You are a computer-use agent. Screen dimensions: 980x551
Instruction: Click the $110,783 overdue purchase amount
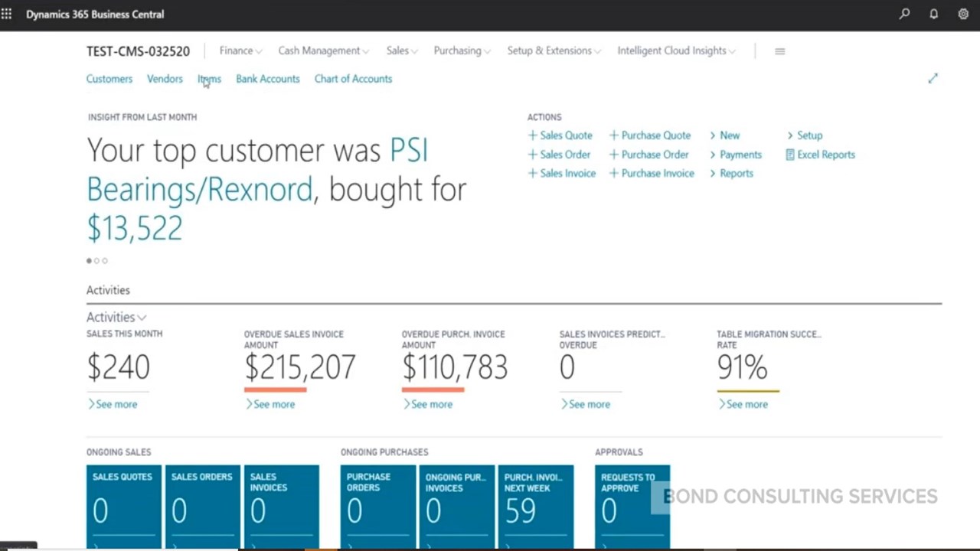tap(455, 367)
